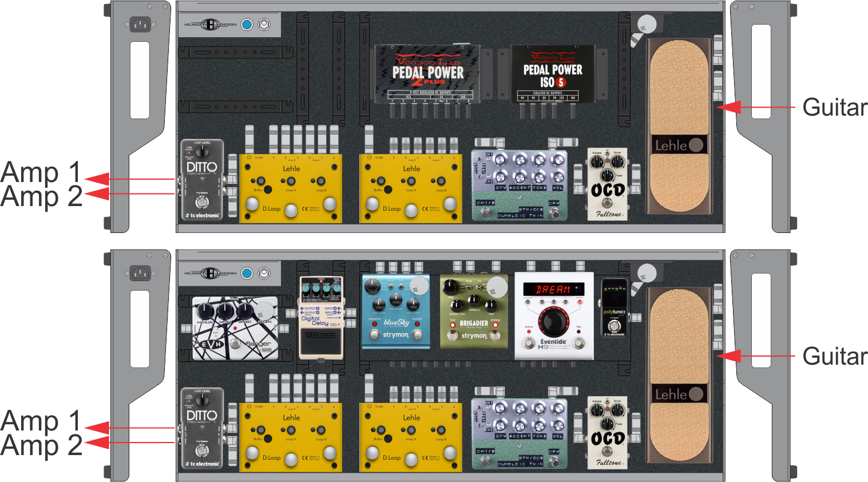The image size is (868, 482).
Task: Toggle the lower board OCD footswitch
Action: pyautogui.click(x=608, y=452)
